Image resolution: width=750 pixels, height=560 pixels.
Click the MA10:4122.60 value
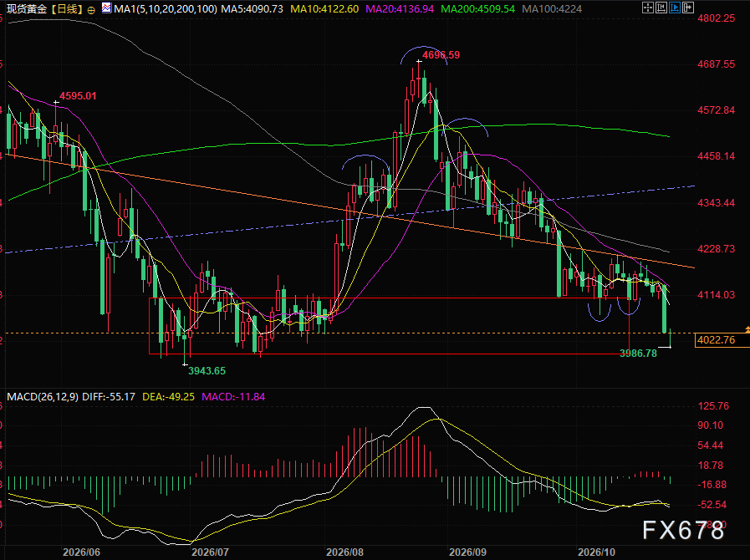[x=324, y=9]
